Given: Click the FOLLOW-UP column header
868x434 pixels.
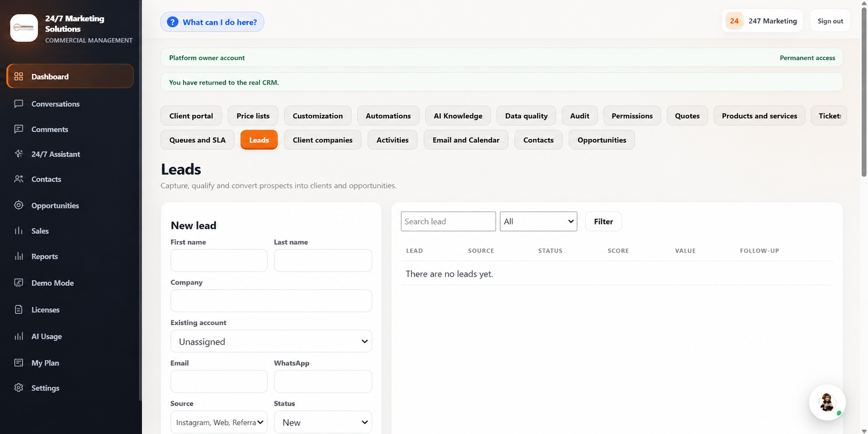Looking at the screenshot, I should pyautogui.click(x=759, y=251).
